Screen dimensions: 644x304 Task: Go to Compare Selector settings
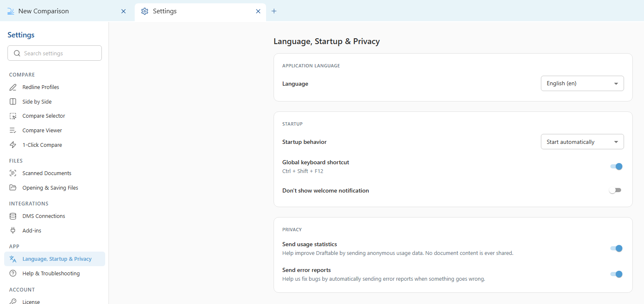pos(54,116)
